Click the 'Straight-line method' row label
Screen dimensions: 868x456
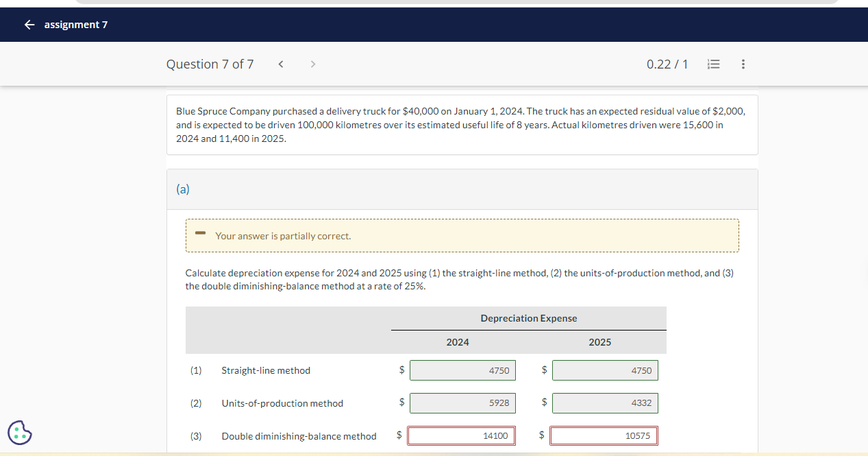[x=266, y=370]
